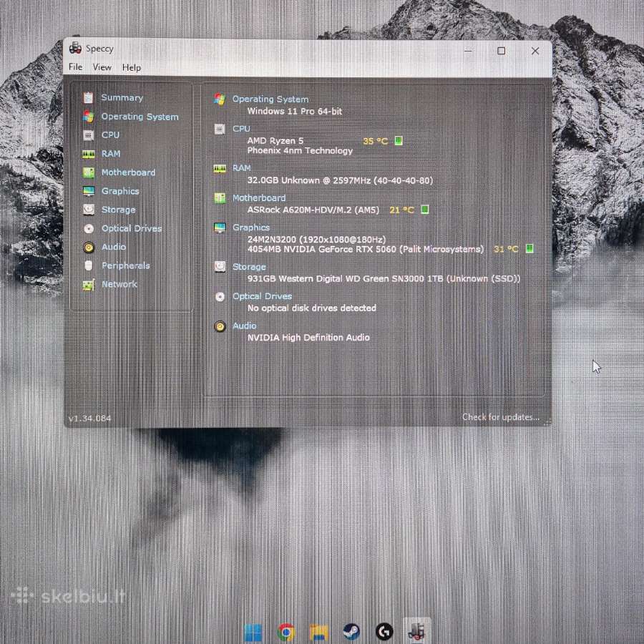Open the Windows Start button on taskbar

coord(253,633)
